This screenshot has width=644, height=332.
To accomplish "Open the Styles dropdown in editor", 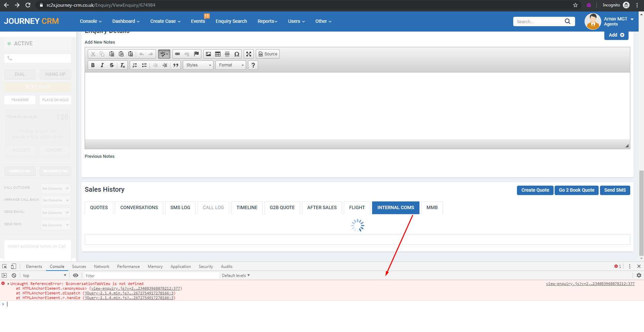I will [198, 65].
